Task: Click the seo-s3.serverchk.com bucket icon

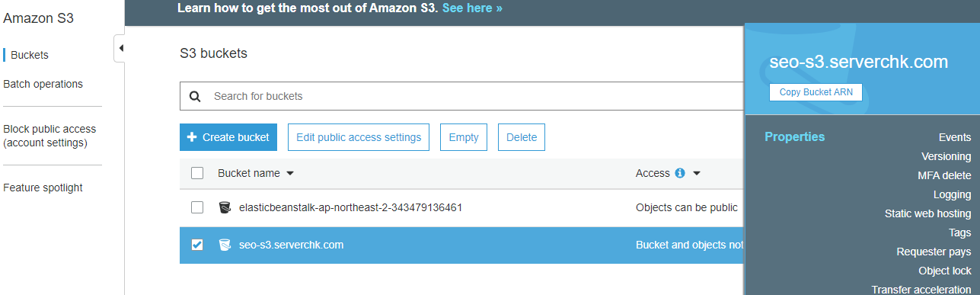Action: (x=225, y=245)
